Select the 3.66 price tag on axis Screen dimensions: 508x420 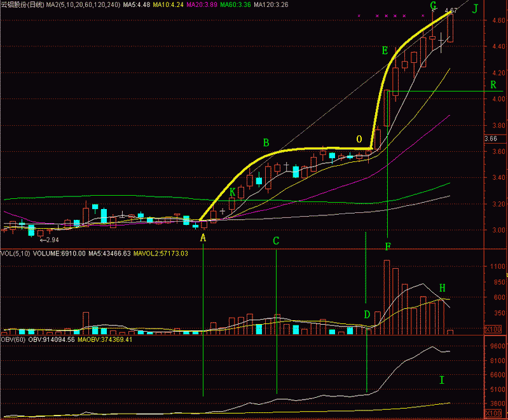click(x=490, y=139)
